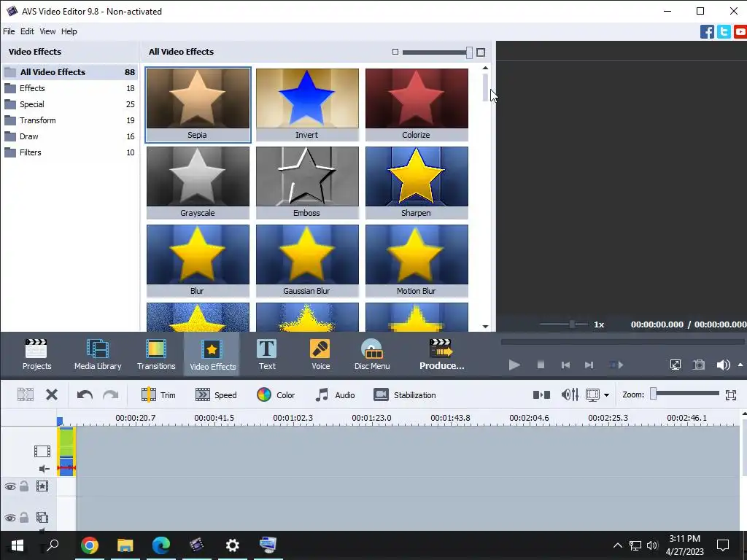Open the File menu

[x=9, y=31]
